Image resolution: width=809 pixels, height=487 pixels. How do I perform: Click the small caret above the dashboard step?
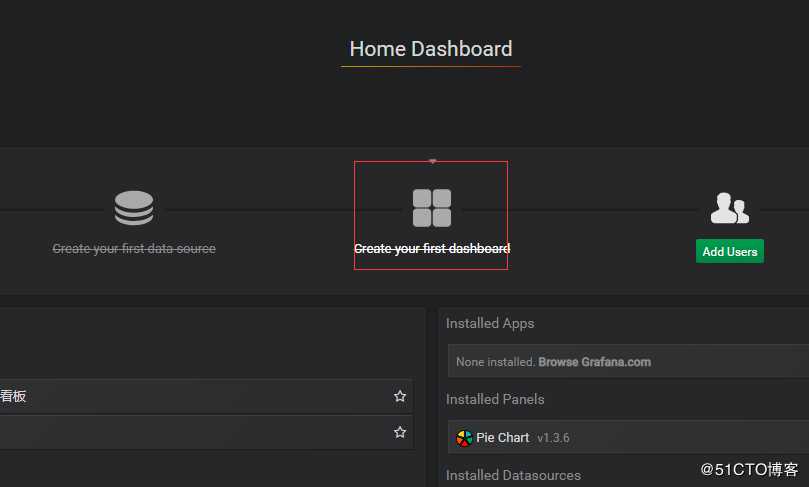[432, 161]
